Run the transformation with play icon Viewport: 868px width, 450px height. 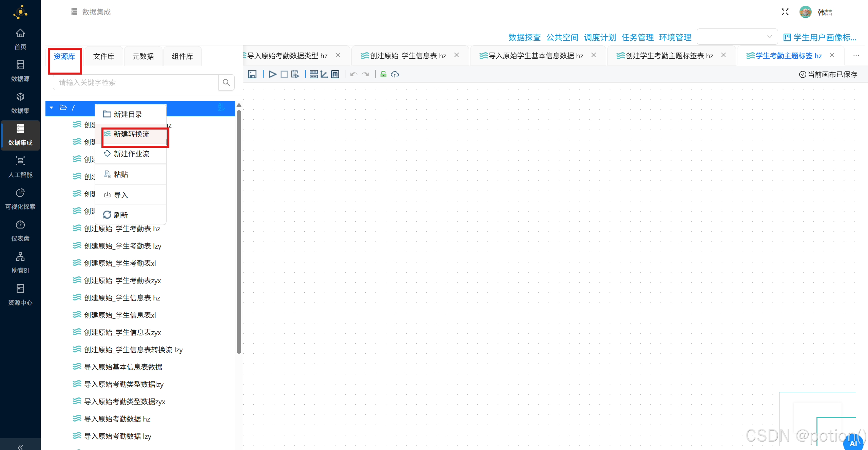[x=272, y=74]
